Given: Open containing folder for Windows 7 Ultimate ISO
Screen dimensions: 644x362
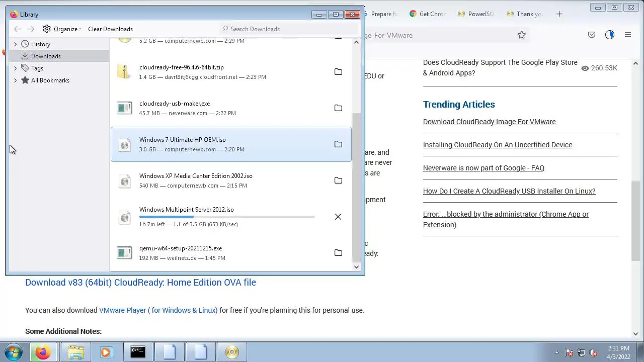Looking at the screenshot, I should click(x=338, y=144).
